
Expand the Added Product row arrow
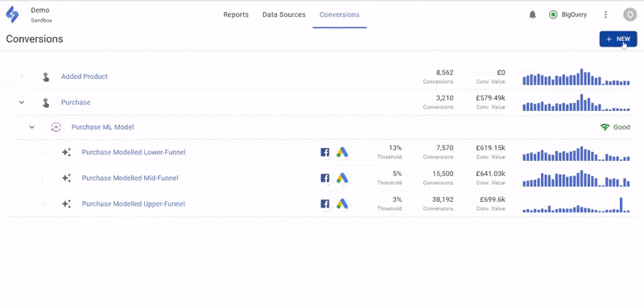(22, 76)
